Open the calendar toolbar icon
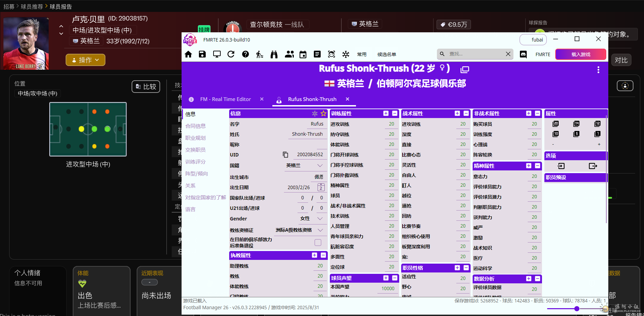 coord(303,54)
